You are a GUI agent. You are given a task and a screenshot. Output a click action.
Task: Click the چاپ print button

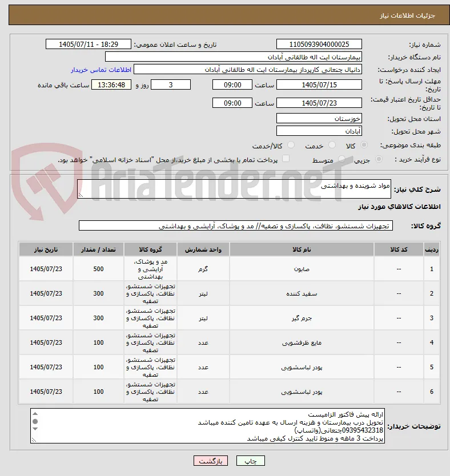[x=251, y=461]
